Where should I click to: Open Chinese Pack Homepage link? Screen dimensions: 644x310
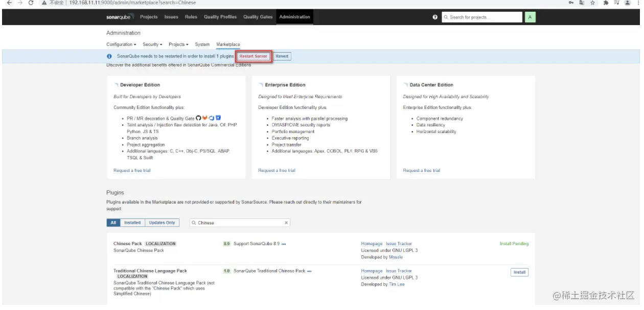[x=372, y=244]
